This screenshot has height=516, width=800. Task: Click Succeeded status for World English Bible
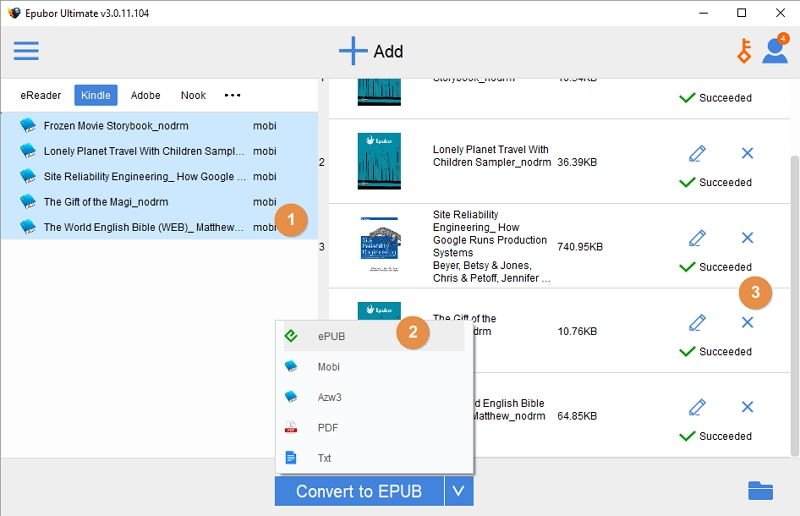715,436
